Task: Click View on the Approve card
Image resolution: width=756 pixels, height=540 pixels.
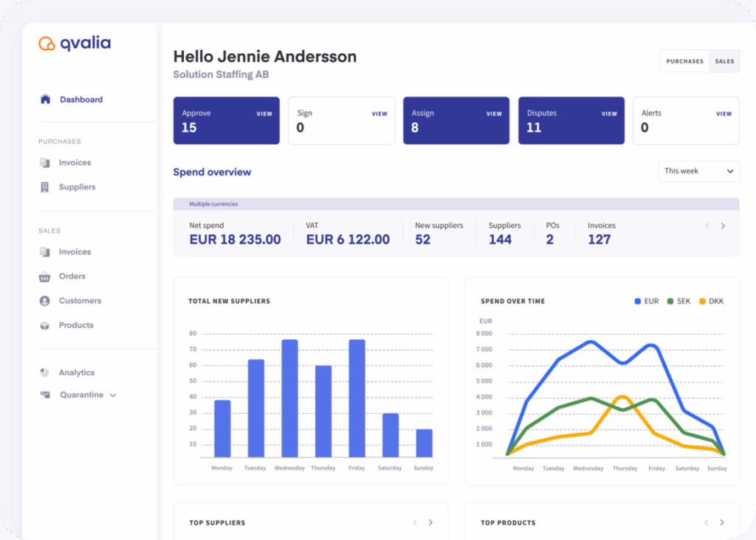Action: click(x=264, y=114)
